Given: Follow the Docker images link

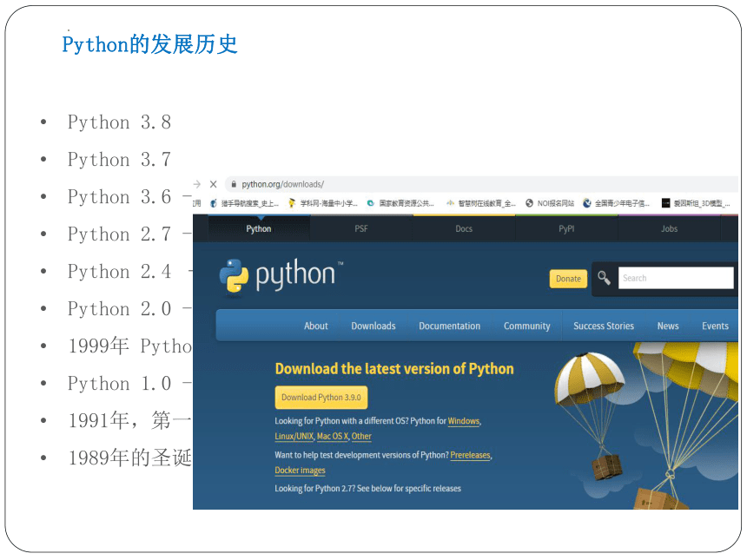Looking at the screenshot, I should click(301, 471).
